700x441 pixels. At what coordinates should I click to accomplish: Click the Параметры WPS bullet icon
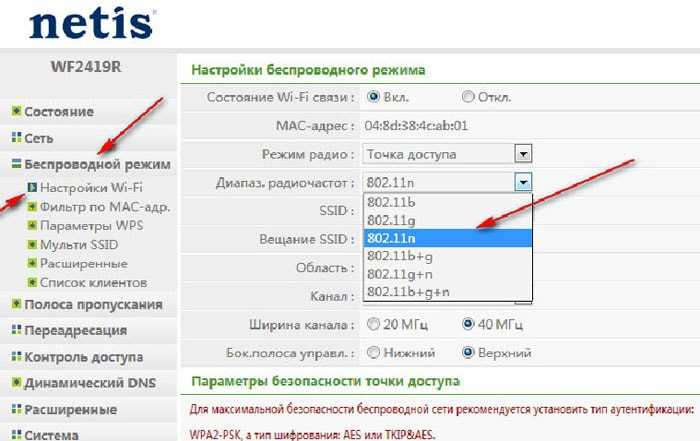tap(32, 225)
